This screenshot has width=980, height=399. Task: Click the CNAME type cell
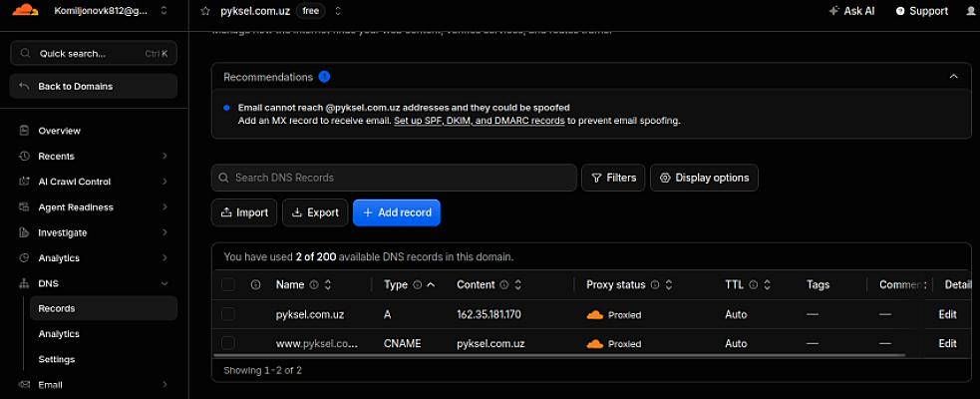tap(402, 343)
